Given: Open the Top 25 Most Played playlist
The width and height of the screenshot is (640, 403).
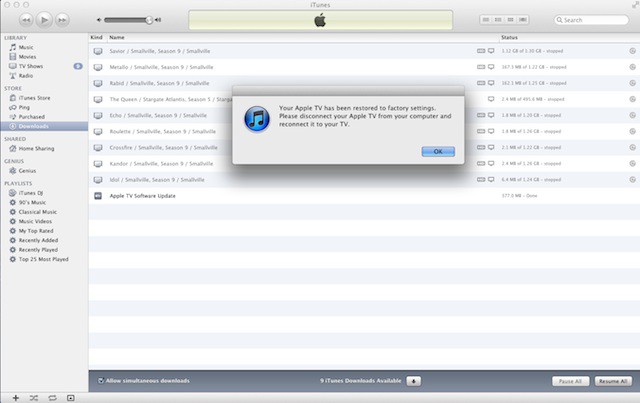Looking at the screenshot, I should (x=46, y=258).
